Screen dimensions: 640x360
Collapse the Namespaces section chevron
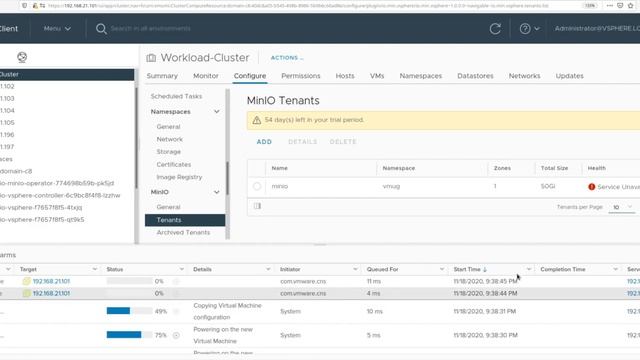(216, 111)
